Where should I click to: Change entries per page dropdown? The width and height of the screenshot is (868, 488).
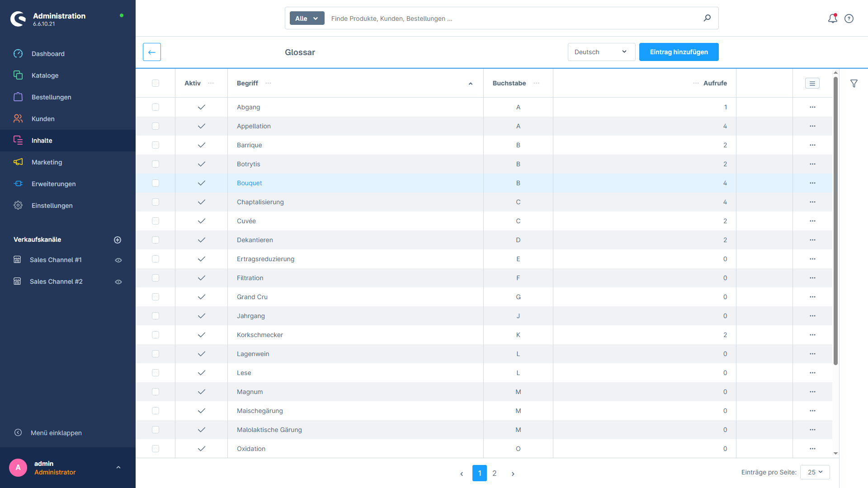815,472
